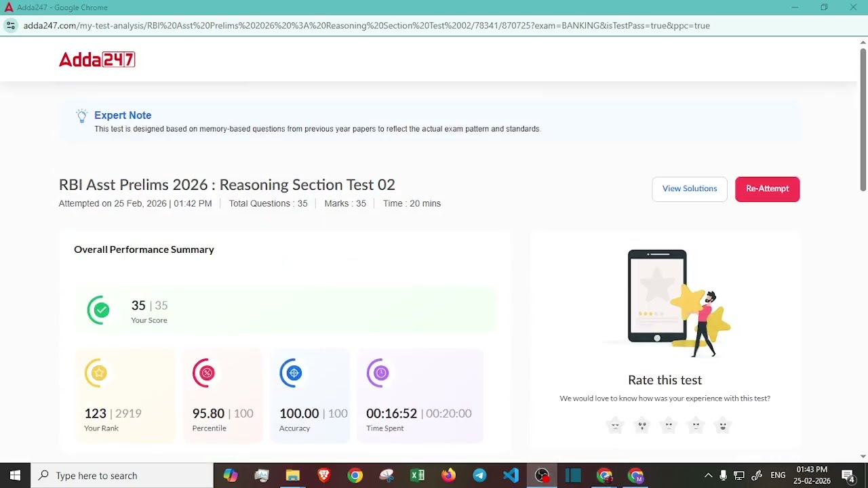The height and width of the screenshot is (488, 868).
Task: Click the yellow star rank icon
Action: (98, 373)
